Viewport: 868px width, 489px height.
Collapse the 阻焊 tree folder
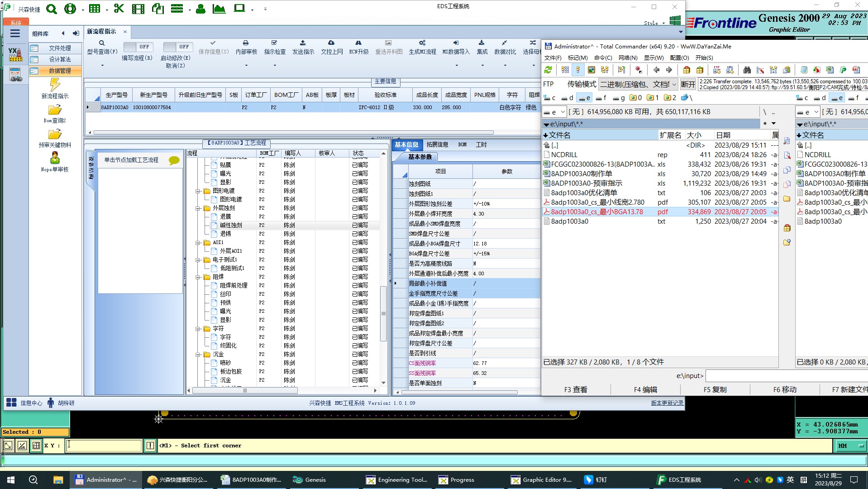198,277
